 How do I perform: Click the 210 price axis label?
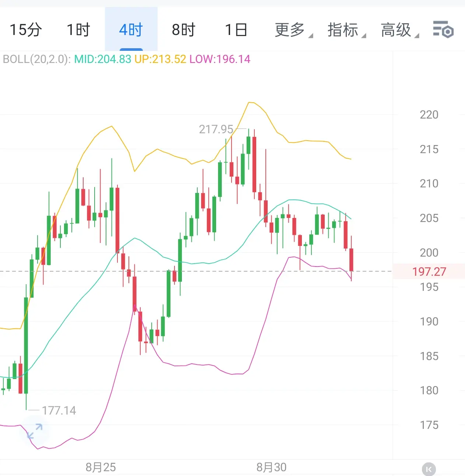pyautogui.click(x=429, y=183)
